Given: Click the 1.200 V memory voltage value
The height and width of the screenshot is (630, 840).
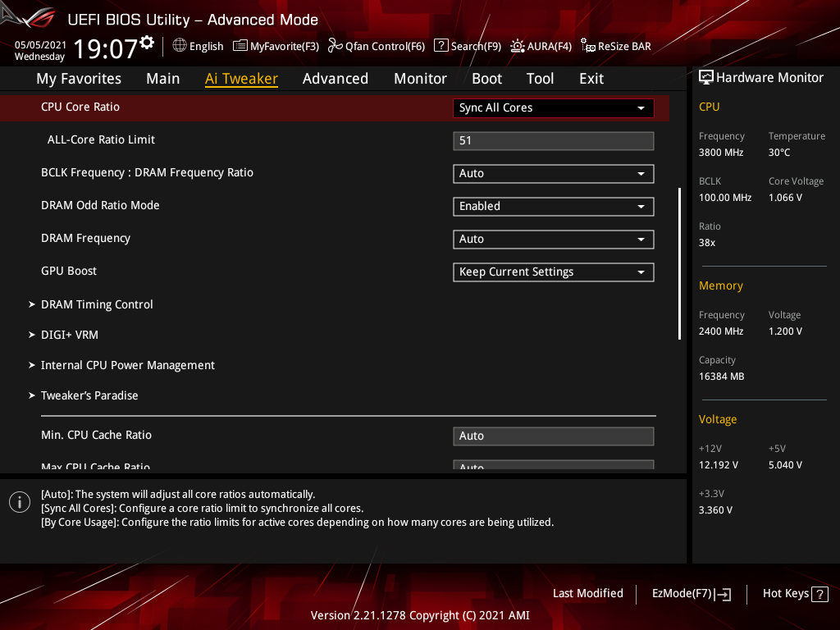Looking at the screenshot, I should coord(785,331).
